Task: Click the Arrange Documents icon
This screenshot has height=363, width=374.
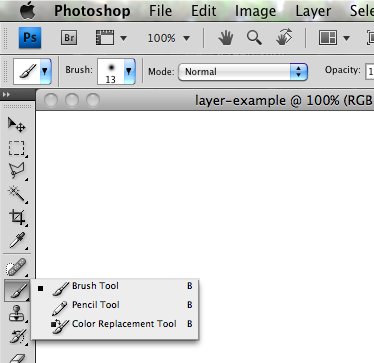Action: coord(328,38)
